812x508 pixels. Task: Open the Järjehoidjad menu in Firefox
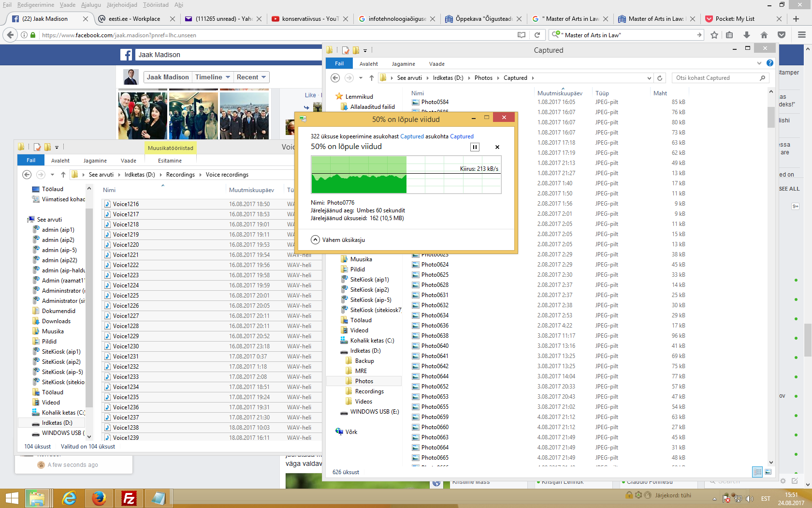click(122, 5)
